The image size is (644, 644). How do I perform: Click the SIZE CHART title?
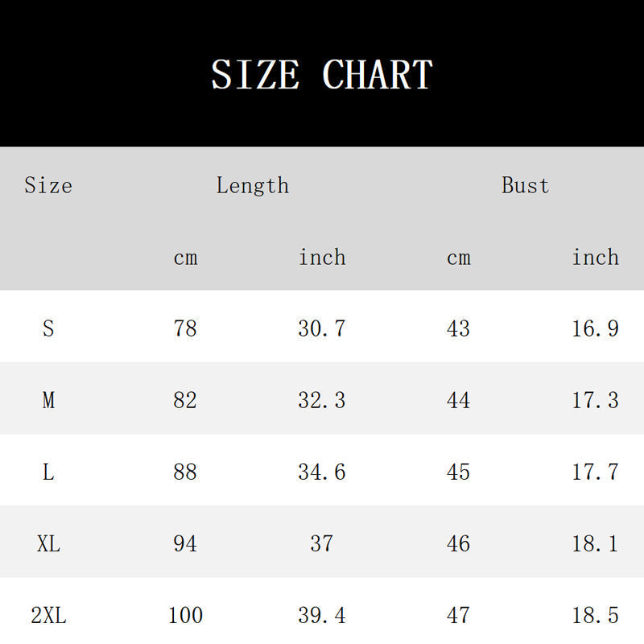tap(321, 74)
